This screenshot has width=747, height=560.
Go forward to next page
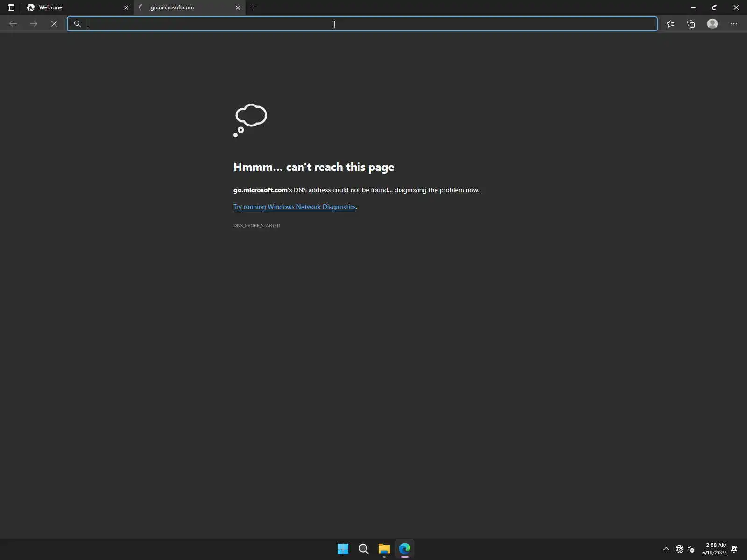[34, 24]
